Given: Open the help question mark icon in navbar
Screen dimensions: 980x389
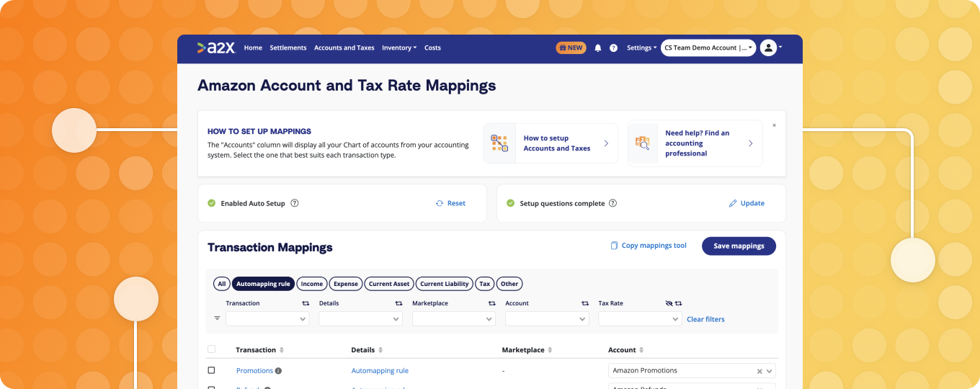Looking at the screenshot, I should (613, 48).
